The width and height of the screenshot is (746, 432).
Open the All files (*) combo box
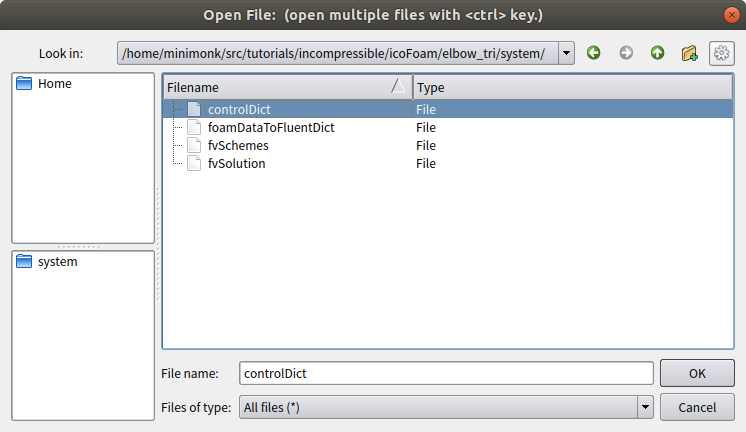446,407
